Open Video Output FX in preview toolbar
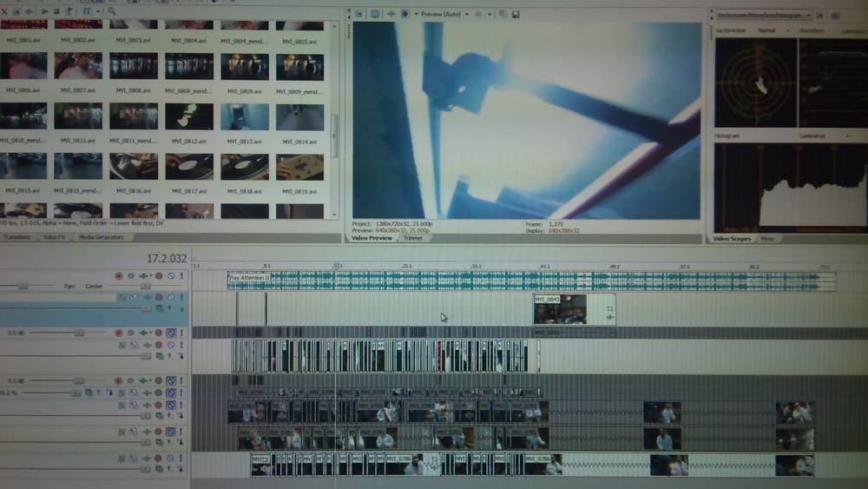 click(391, 14)
